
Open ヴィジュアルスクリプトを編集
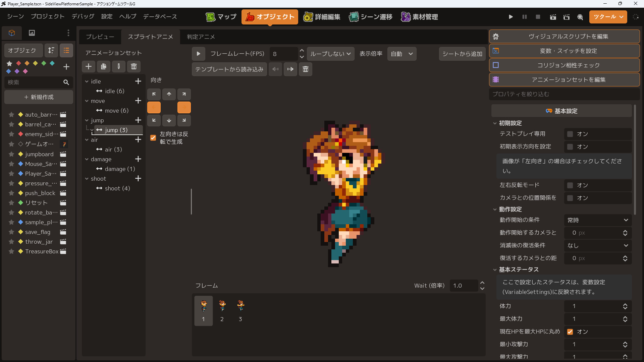pos(565,37)
